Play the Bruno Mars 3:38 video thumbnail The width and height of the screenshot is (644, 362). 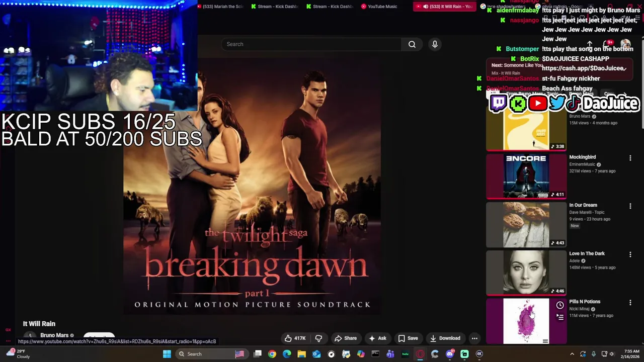coord(526,128)
